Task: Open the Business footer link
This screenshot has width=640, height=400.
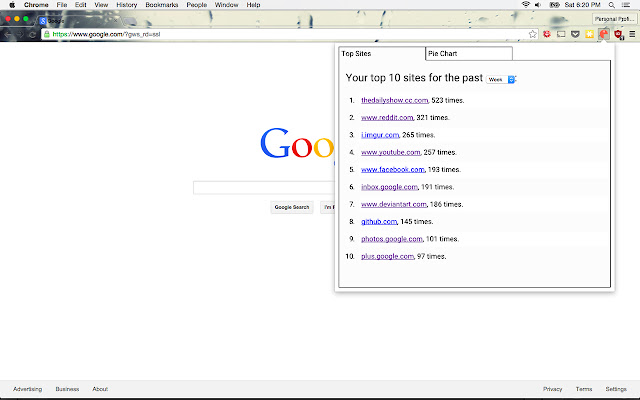Action: pos(67,389)
